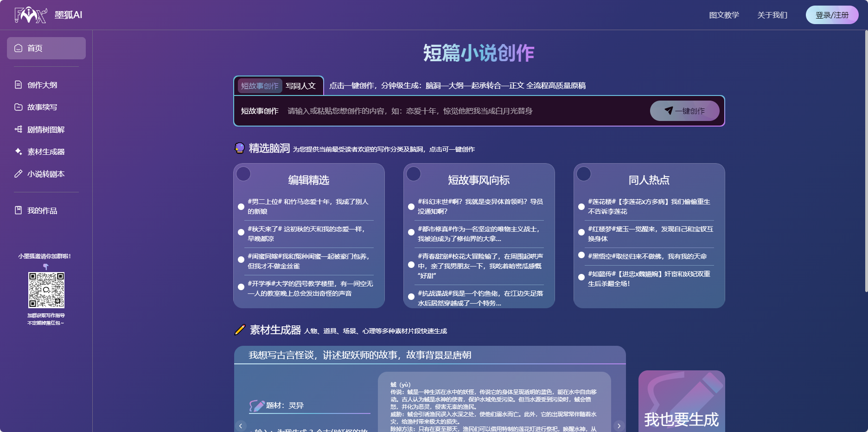Open the 图文教学 menu item
The image size is (868, 432).
pos(723,14)
